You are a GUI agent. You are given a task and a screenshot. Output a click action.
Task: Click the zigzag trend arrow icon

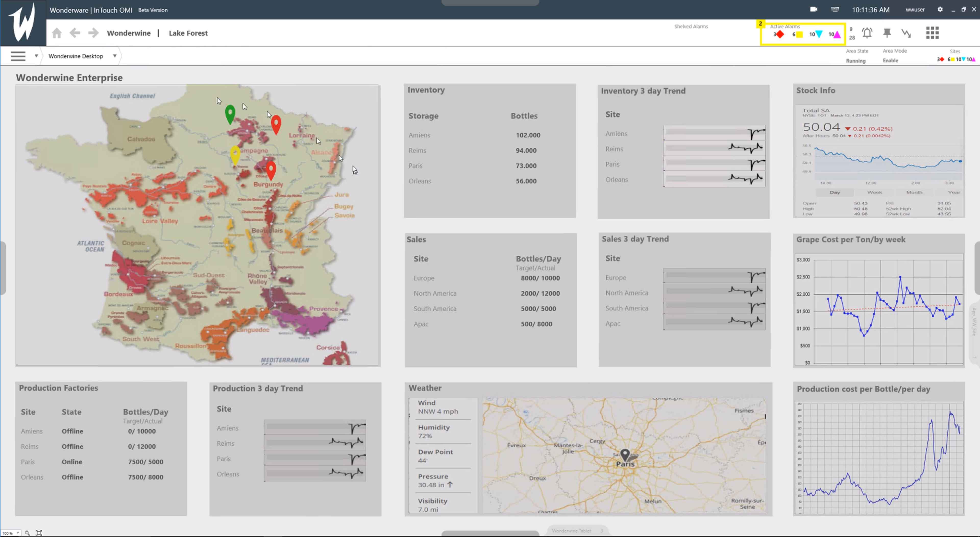click(906, 33)
